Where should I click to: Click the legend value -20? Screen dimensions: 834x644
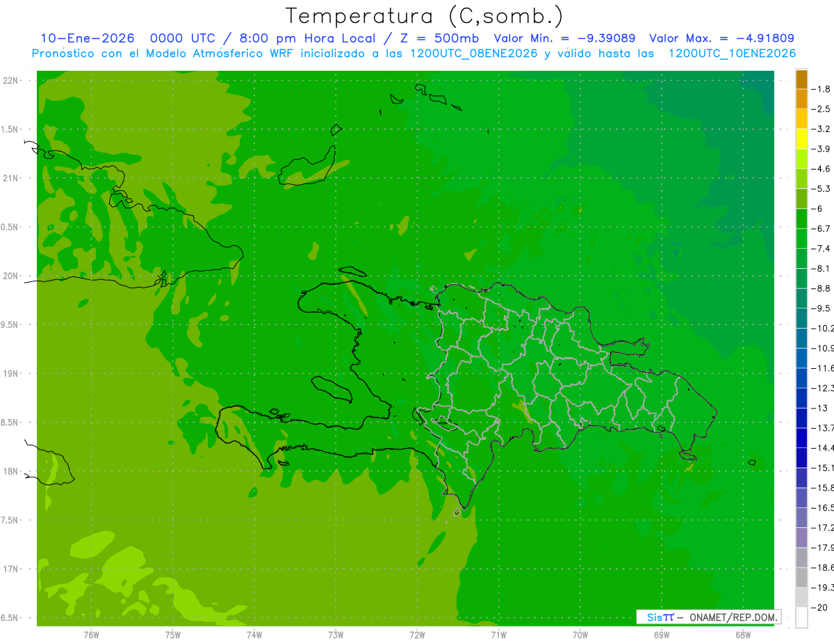pos(820,608)
